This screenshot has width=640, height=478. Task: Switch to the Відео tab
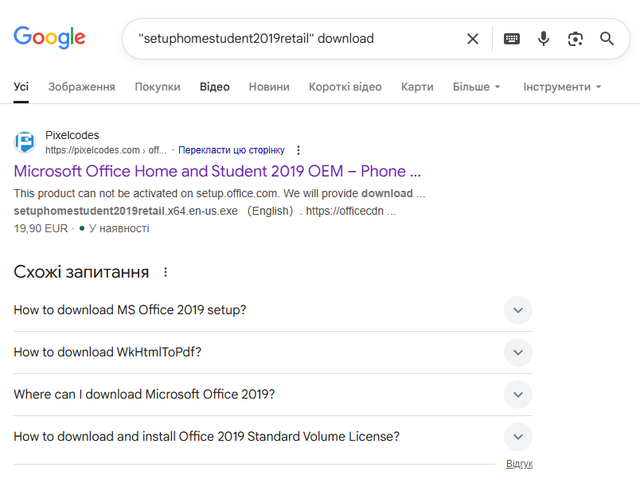(x=214, y=87)
